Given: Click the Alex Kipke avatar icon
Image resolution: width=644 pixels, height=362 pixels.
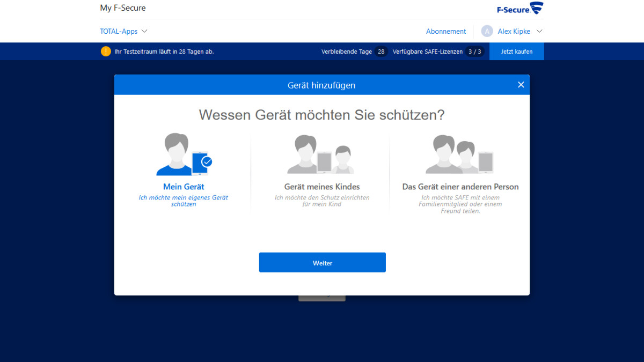Looking at the screenshot, I should point(487,31).
